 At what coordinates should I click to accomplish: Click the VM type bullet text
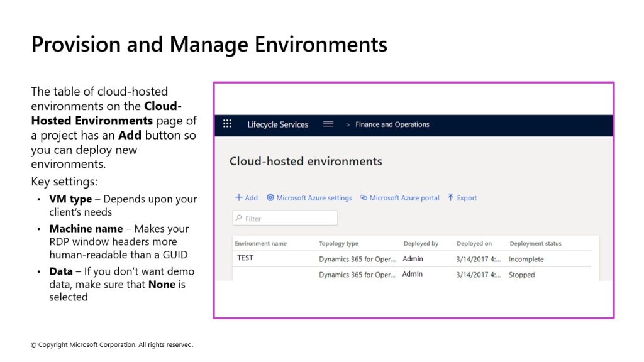(x=123, y=206)
